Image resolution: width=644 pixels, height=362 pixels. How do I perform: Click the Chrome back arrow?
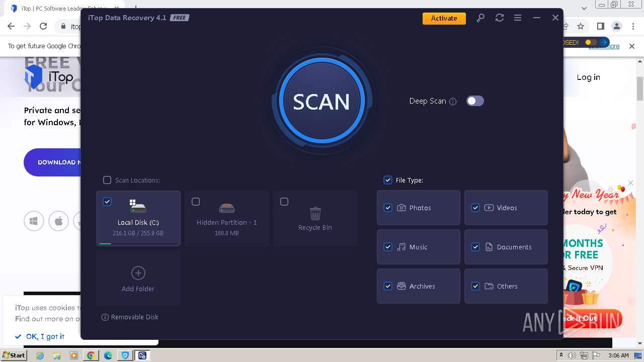[x=11, y=26]
